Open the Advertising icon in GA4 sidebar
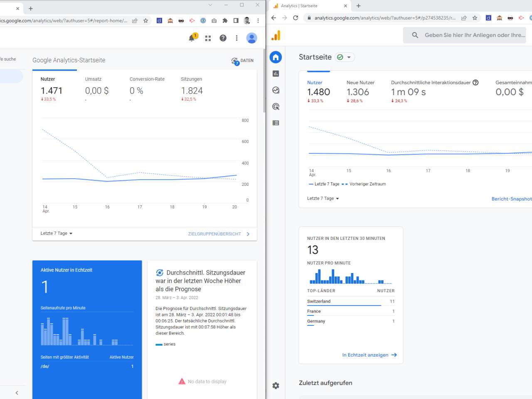 click(x=276, y=106)
